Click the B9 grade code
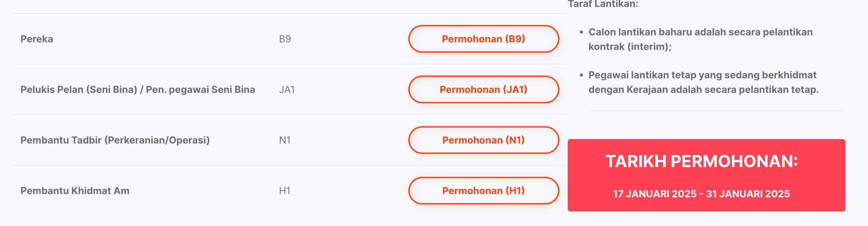 point(285,39)
